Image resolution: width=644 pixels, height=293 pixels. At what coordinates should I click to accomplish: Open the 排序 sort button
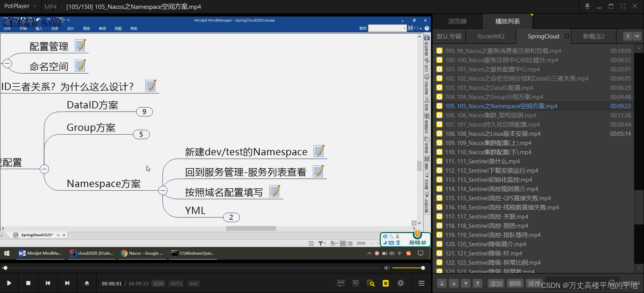coord(534,283)
